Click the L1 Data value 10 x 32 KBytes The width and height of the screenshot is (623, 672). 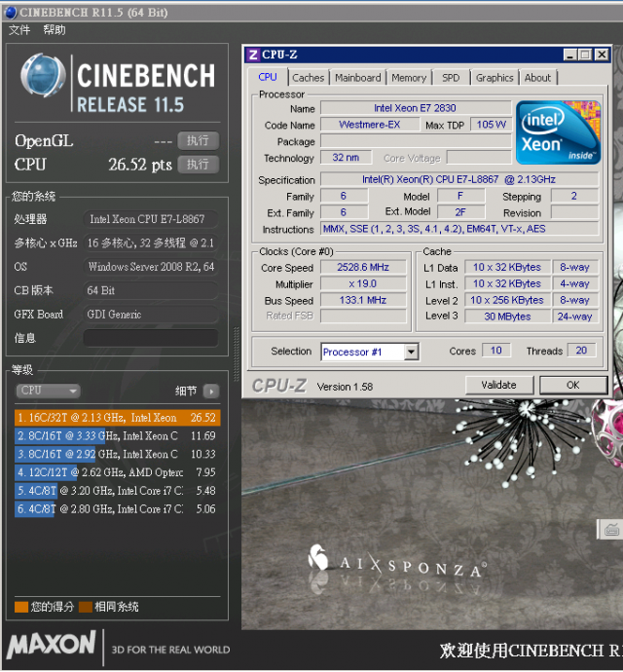(507, 267)
